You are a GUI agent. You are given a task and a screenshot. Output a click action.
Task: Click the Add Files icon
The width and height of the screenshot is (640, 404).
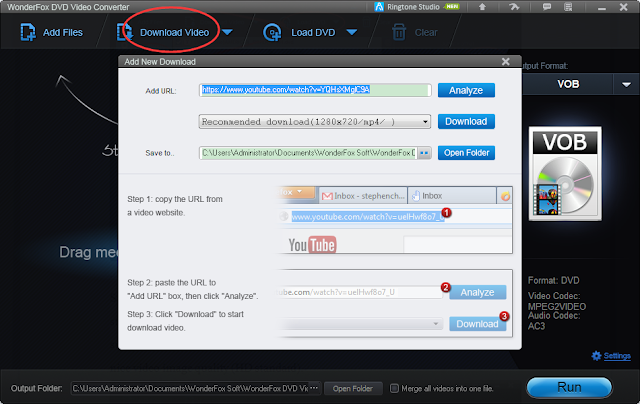click(28, 32)
